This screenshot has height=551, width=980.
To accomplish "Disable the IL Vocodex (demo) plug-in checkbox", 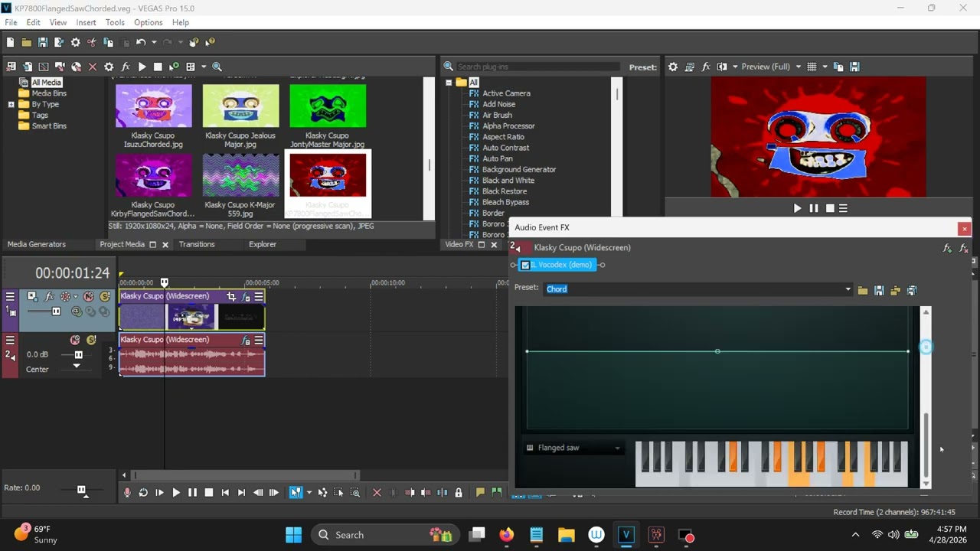I will [x=525, y=265].
